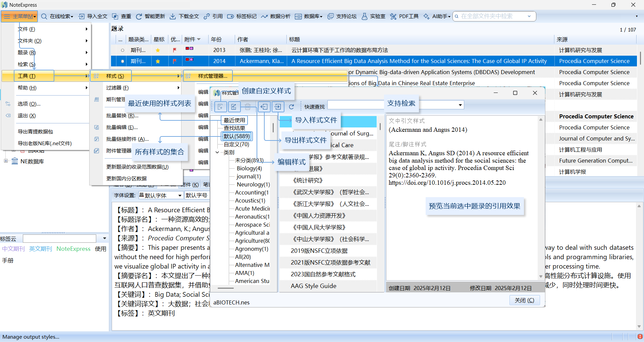The height and width of the screenshot is (342, 644).
Task: Click the import full text (导入全文) icon
Action: click(82, 16)
